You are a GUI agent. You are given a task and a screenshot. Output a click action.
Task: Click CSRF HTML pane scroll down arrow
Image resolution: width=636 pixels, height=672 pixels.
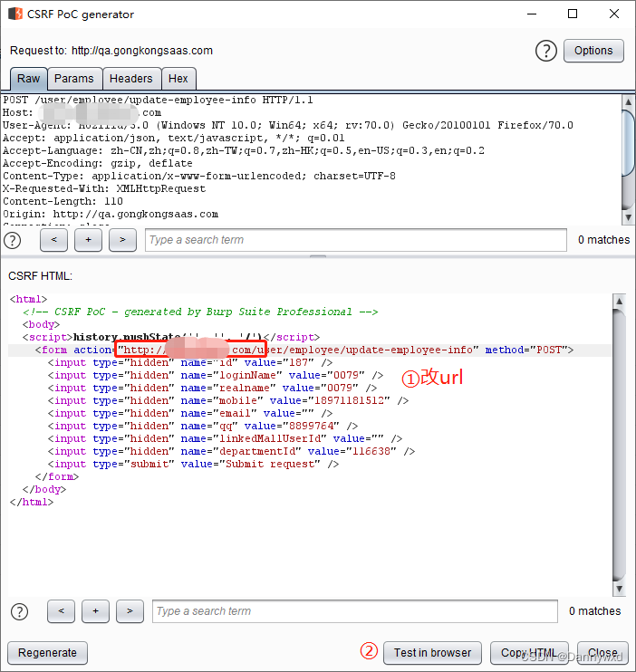(619, 589)
